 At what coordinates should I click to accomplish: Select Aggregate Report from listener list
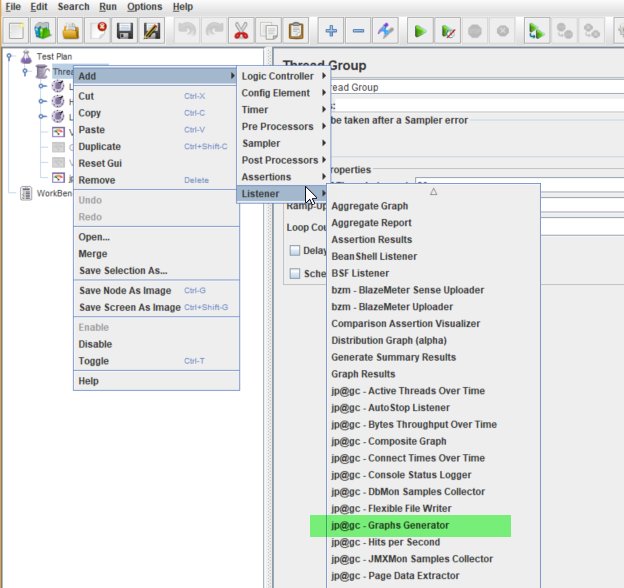click(x=371, y=223)
